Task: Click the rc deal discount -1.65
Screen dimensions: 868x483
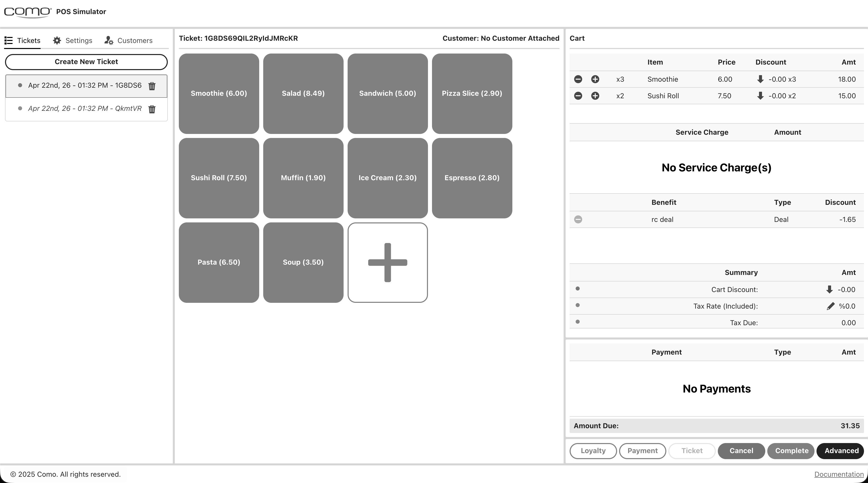Action: pyautogui.click(x=847, y=219)
